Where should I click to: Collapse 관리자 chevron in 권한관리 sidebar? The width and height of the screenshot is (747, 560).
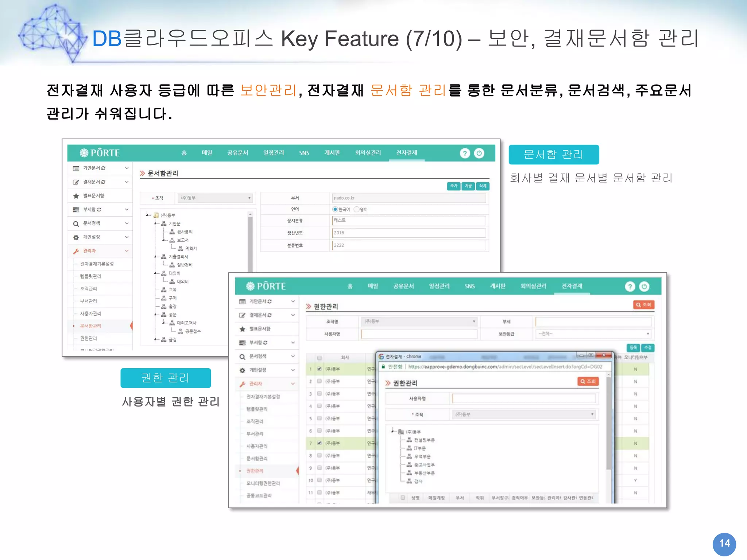pos(293,384)
